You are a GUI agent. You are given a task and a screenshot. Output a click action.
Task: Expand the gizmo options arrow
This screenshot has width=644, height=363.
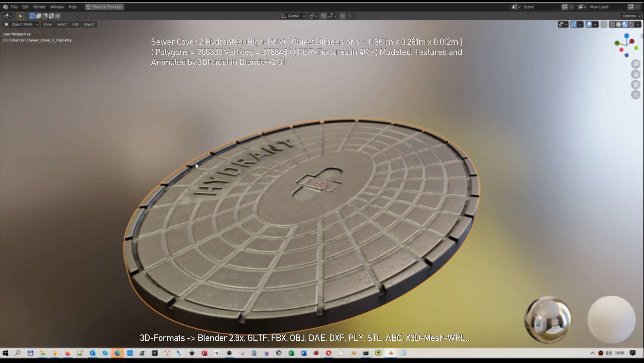point(580,24)
